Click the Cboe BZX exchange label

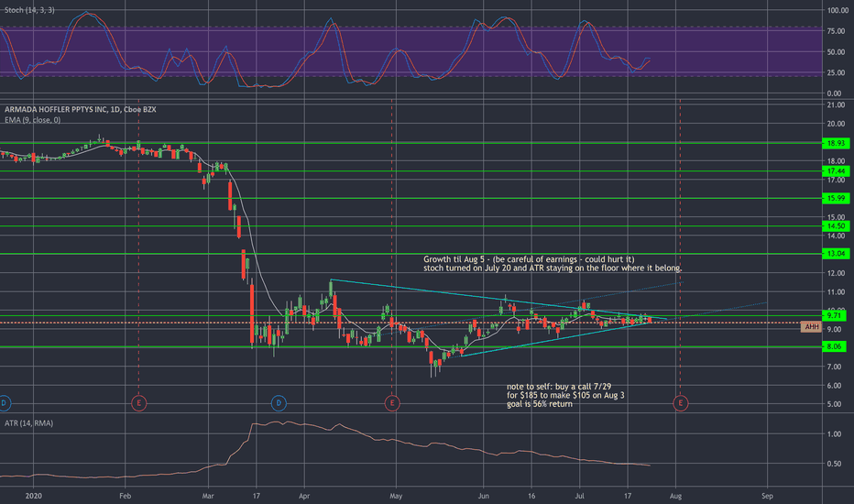click(x=139, y=110)
